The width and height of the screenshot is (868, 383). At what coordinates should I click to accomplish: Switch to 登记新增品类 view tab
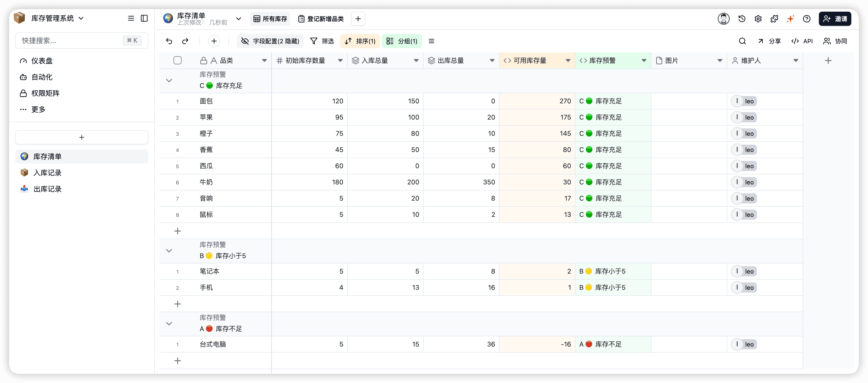click(321, 19)
